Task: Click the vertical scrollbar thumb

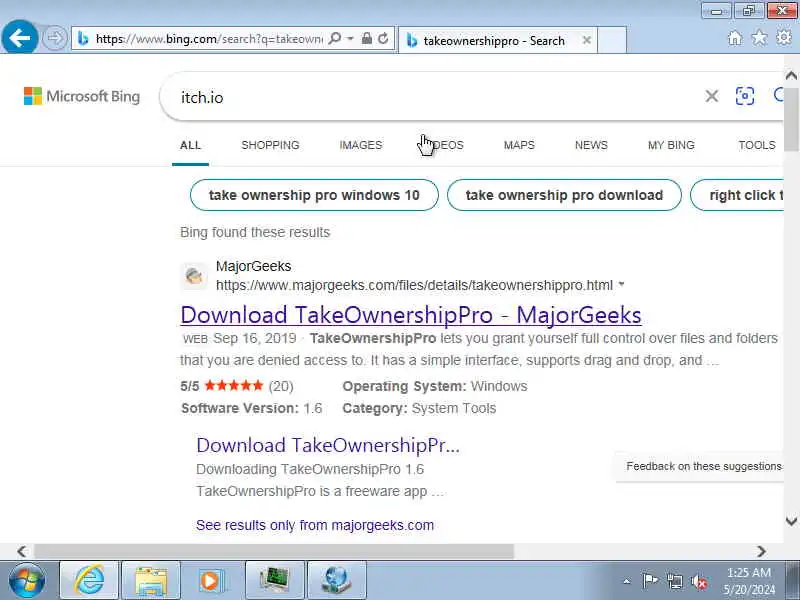Action: coord(791,119)
